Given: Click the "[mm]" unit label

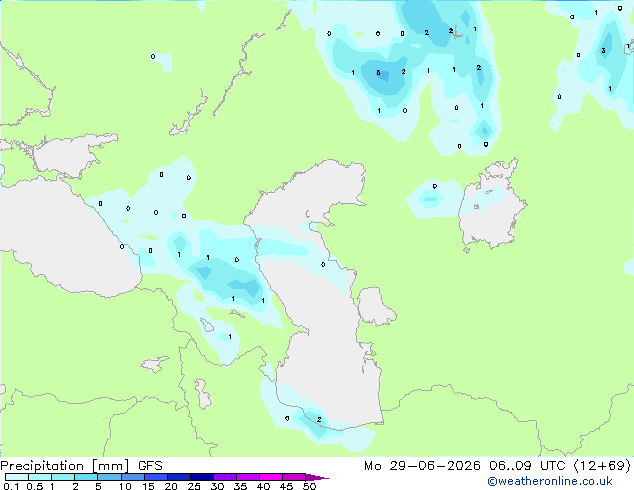Looking at the screenshot, I should point(111,466).
